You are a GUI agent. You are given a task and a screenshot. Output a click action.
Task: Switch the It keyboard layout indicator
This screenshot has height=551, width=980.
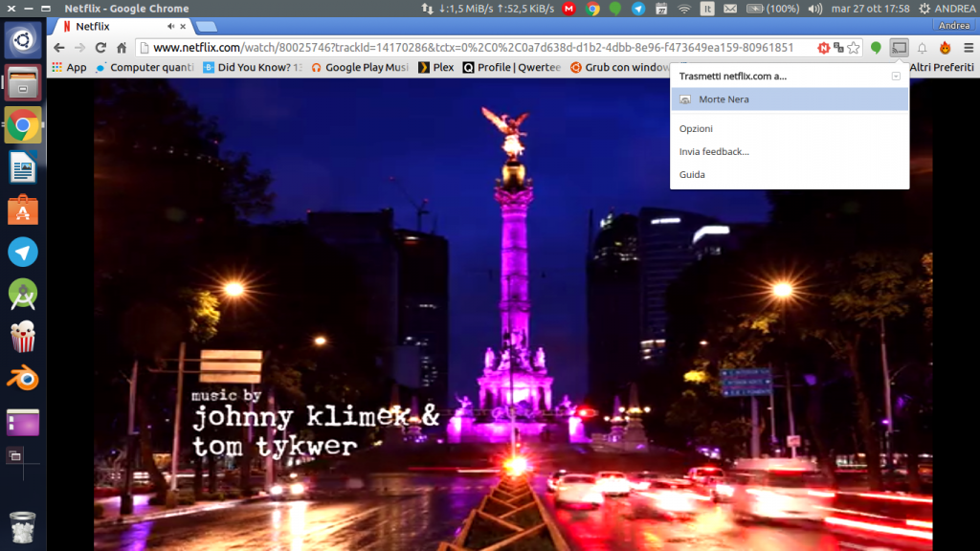(x=707, y=9)
